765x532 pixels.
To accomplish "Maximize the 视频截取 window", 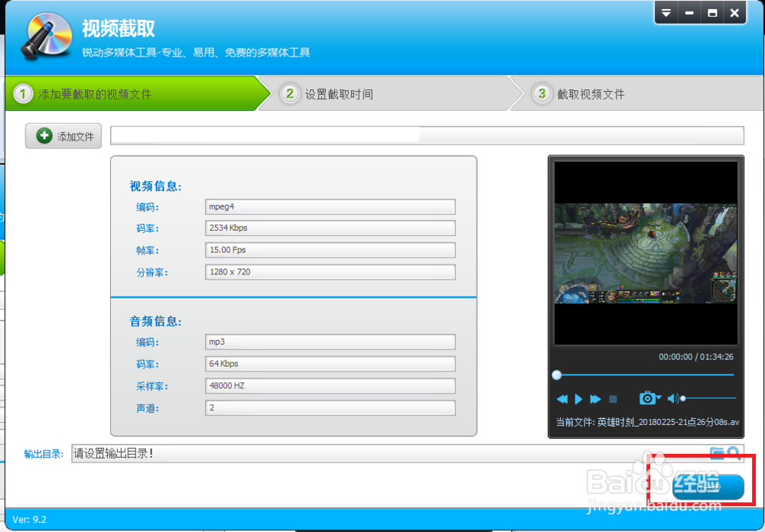I will (x=712, y=13).
